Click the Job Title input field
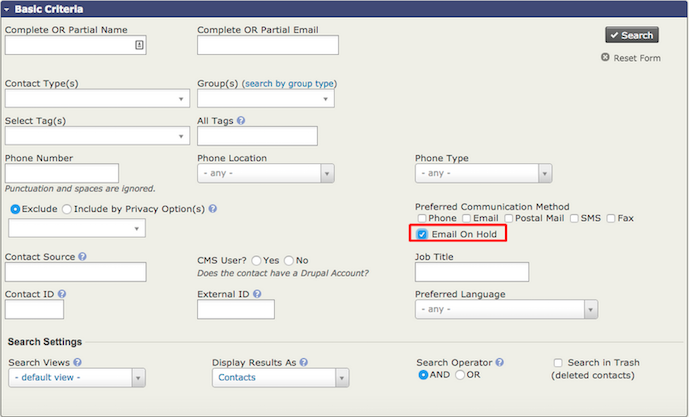This screenshot has height=417, width=690. (471, 272)
